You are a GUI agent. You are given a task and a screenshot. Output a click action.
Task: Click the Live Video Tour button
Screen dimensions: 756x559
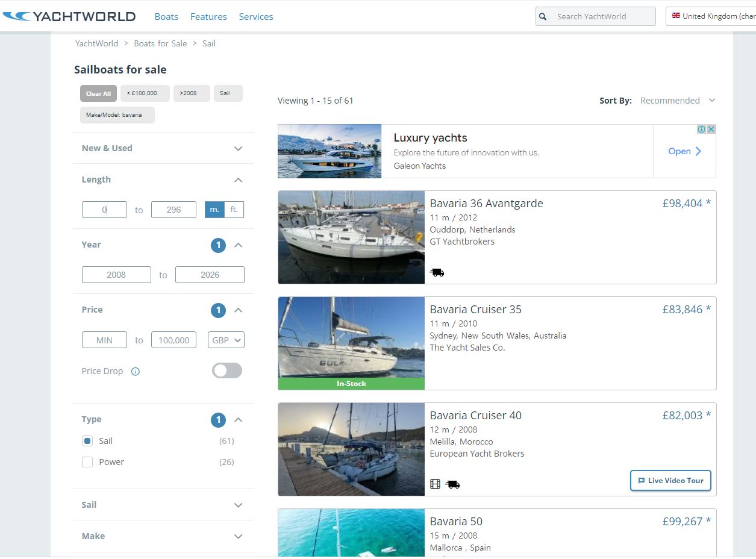pos(670,481)
